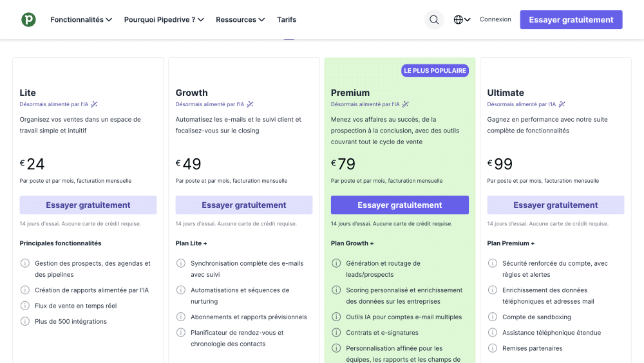Click info icon for Plus de 500 intégrations
The image size is (644, 363).
[25, 321]
